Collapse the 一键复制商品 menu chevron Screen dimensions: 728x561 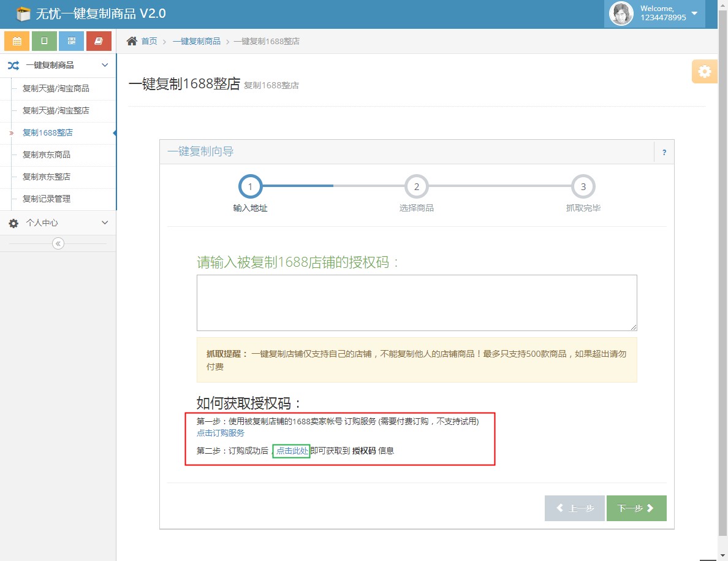[x=105, y=65]
